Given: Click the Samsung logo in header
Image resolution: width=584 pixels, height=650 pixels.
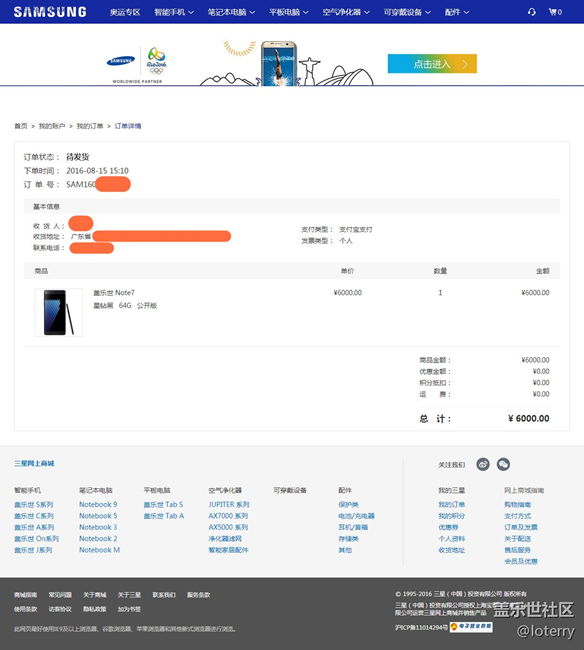Looking at the screenshot, I should [50, 12].
